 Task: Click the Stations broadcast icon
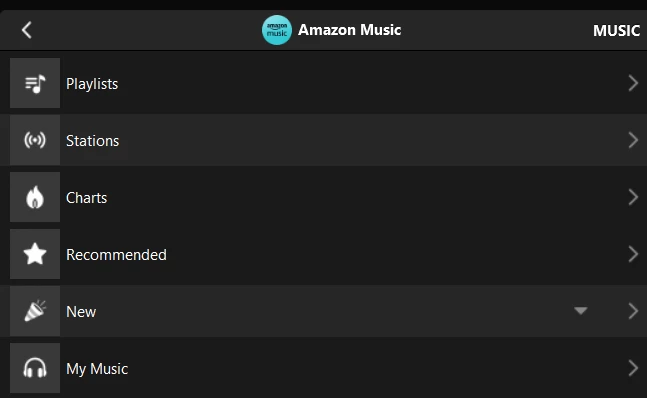[35, 140]
